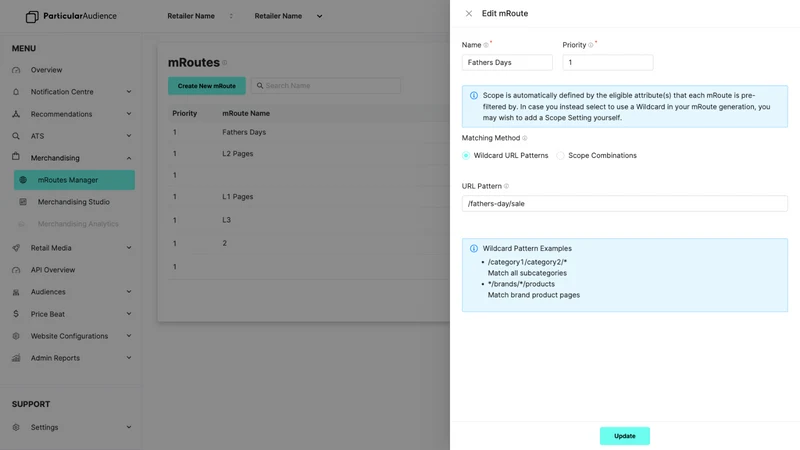Click the vertical dots beside Retailer Name
Viewport: 800px width, 450px height.
[x=231, y=16]
